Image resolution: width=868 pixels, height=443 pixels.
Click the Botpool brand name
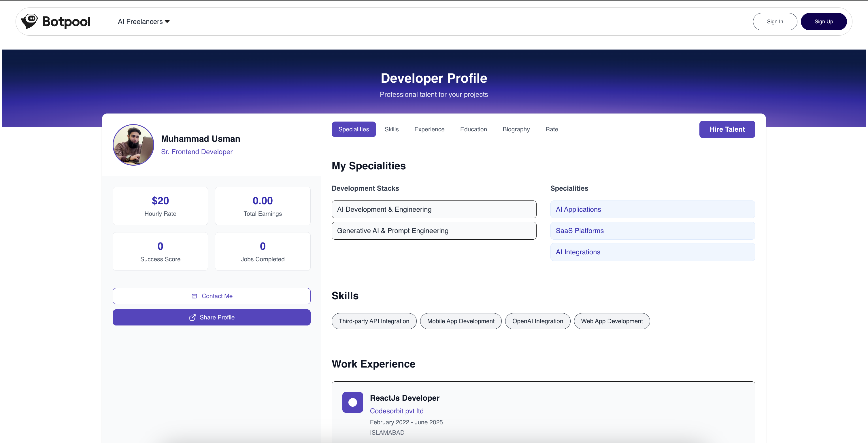click(66, 22)
